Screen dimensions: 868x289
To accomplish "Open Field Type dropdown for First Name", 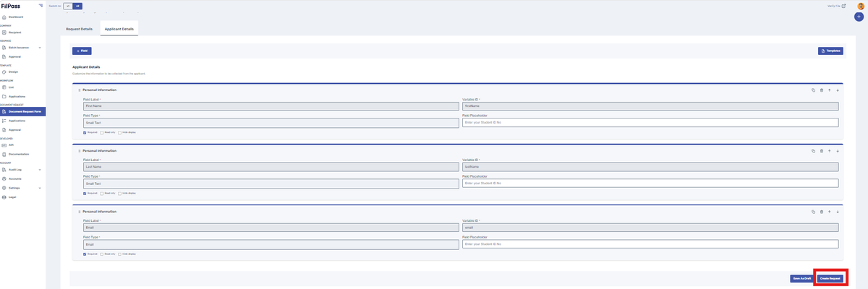I will pos(271,123).
